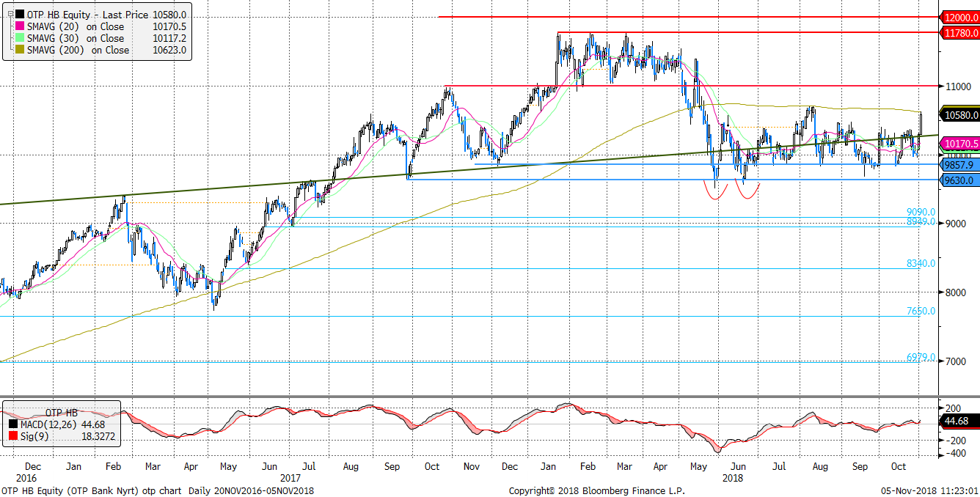Click the blue 9630.0 support level tag
This screenshot has height=497, width=980.
(959, 180)
